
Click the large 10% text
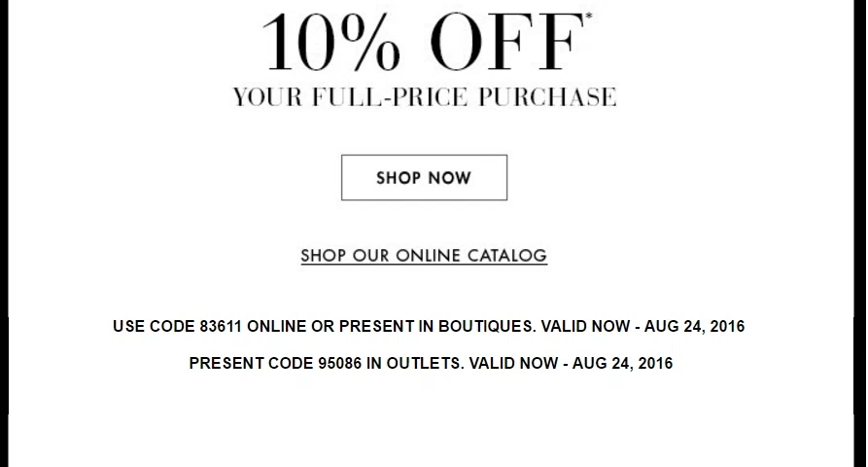tap(331, 42)
